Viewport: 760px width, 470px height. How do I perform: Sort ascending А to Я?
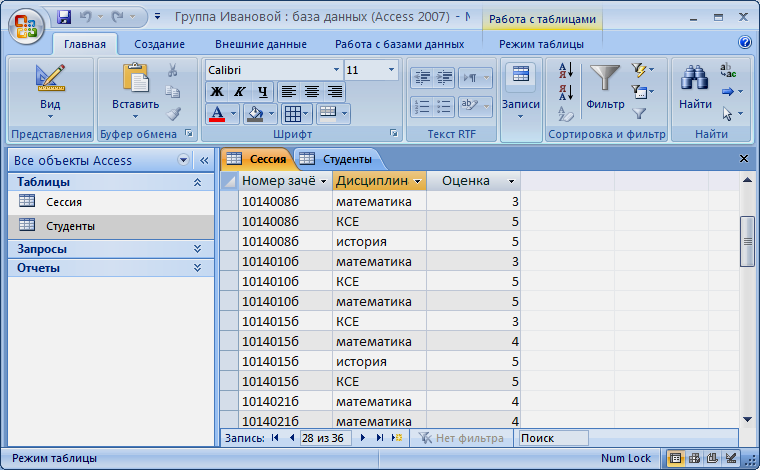coord(566,71)
